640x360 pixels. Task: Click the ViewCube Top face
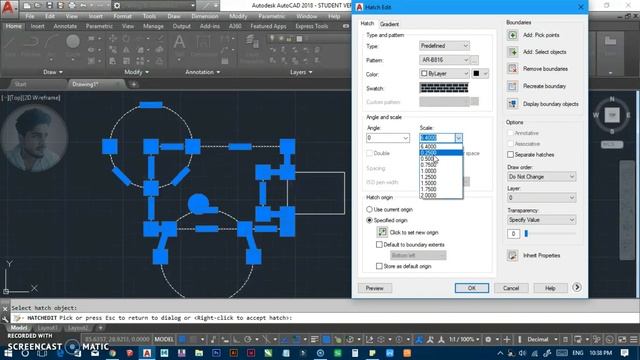point(612,115)
